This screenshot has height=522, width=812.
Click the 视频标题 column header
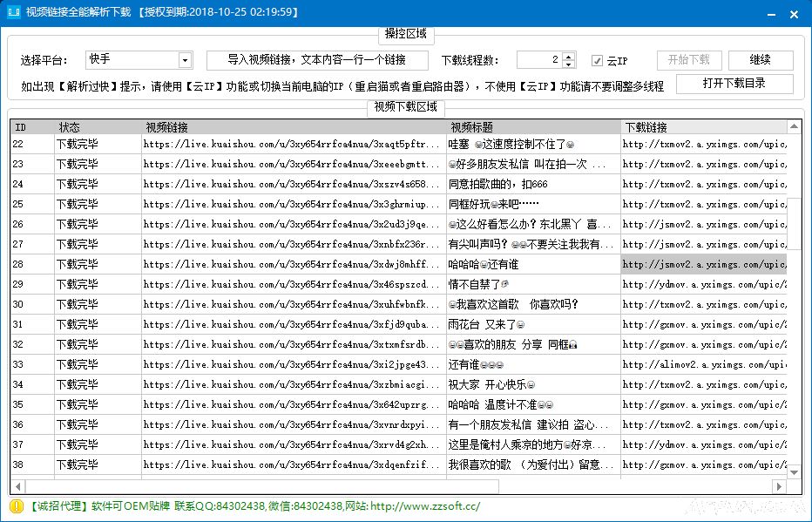coord(533,127)
